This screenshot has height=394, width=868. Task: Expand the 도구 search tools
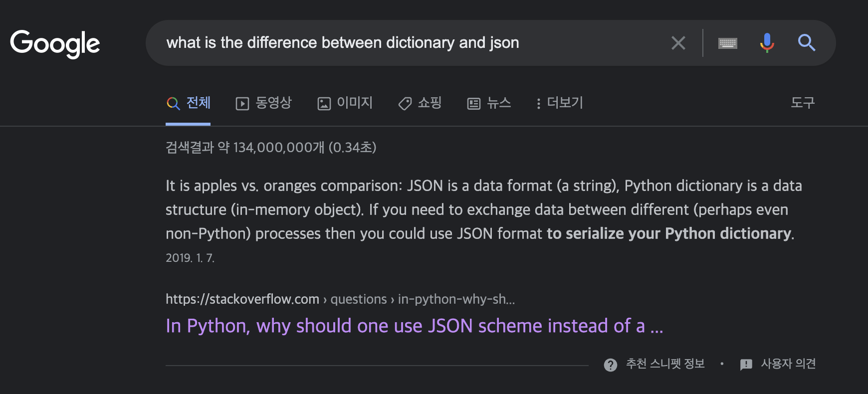click(x=802, y=103)
